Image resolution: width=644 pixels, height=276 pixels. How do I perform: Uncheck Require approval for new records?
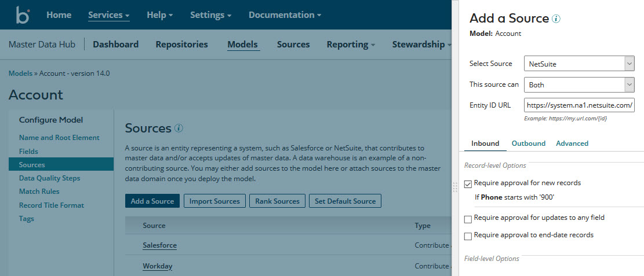pos(468,185)
